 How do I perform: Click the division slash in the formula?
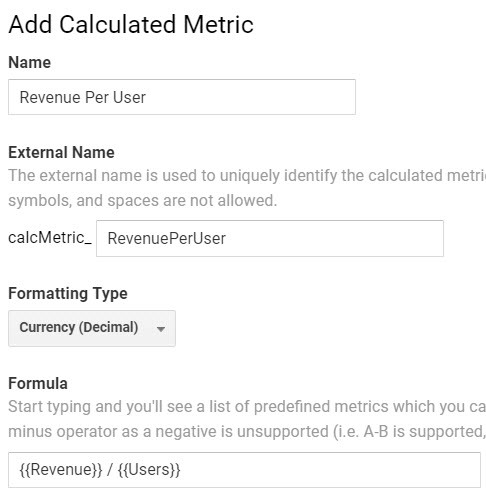point(110,470)
